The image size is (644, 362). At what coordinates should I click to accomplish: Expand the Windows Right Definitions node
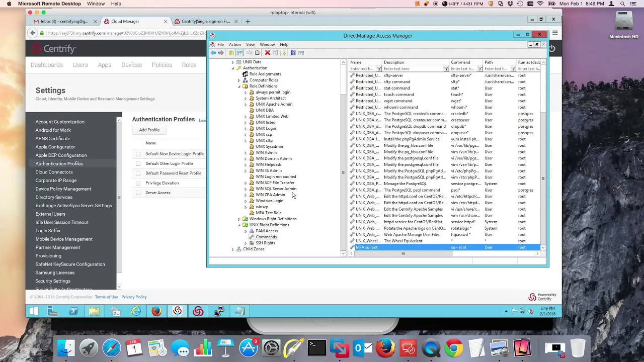239,219
